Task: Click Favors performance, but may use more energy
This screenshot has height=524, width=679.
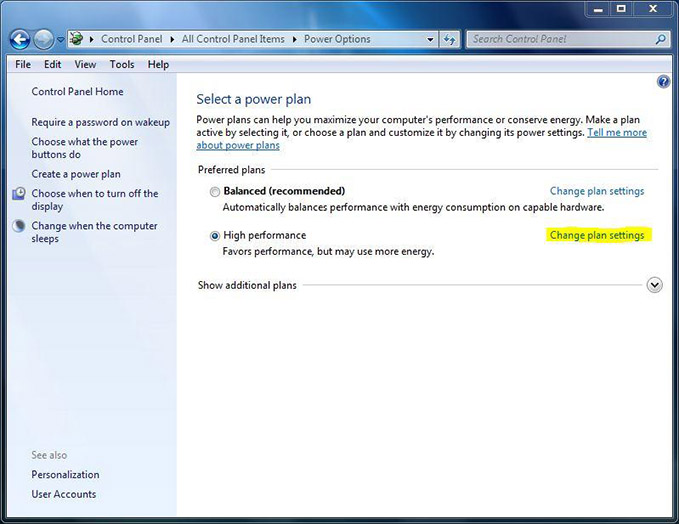Action: click(x=328, y=252)
